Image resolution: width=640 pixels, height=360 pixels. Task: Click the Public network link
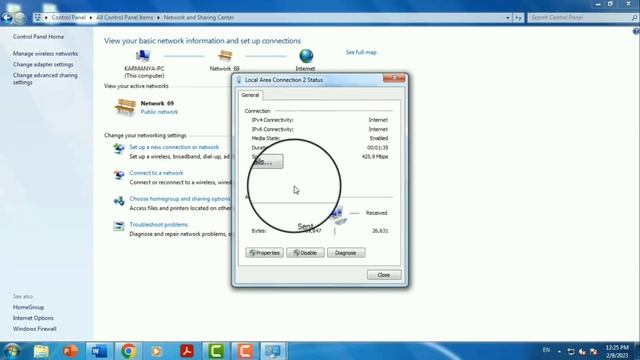(159, 112)
